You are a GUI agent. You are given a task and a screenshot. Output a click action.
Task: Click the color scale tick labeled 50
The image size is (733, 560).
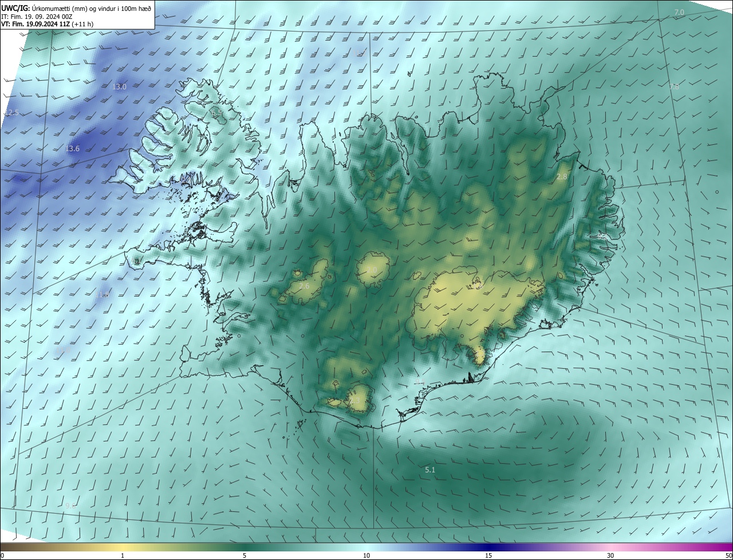pyautogui.click(x=728, y=556)
